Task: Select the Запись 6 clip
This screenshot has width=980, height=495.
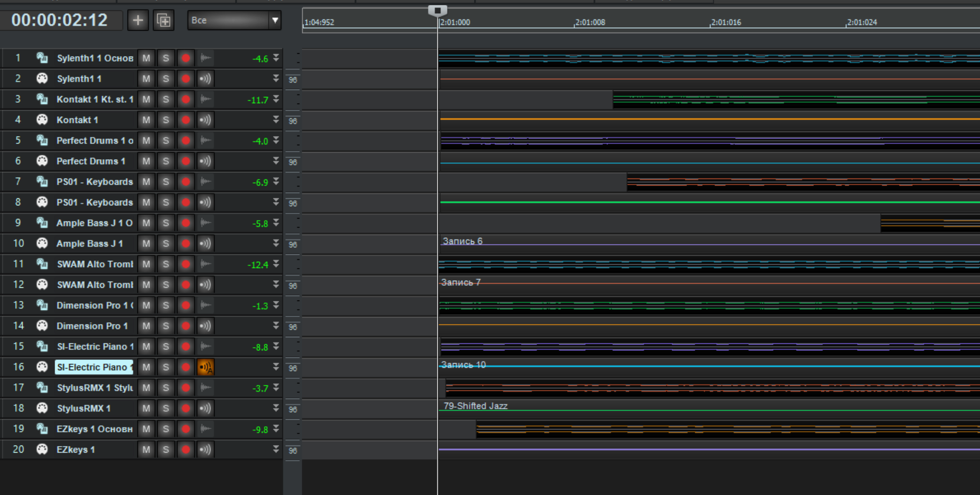Action: 462,242
